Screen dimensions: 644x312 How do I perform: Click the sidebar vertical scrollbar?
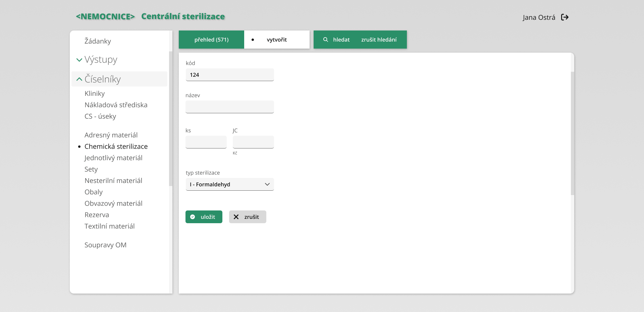[171, 118]
